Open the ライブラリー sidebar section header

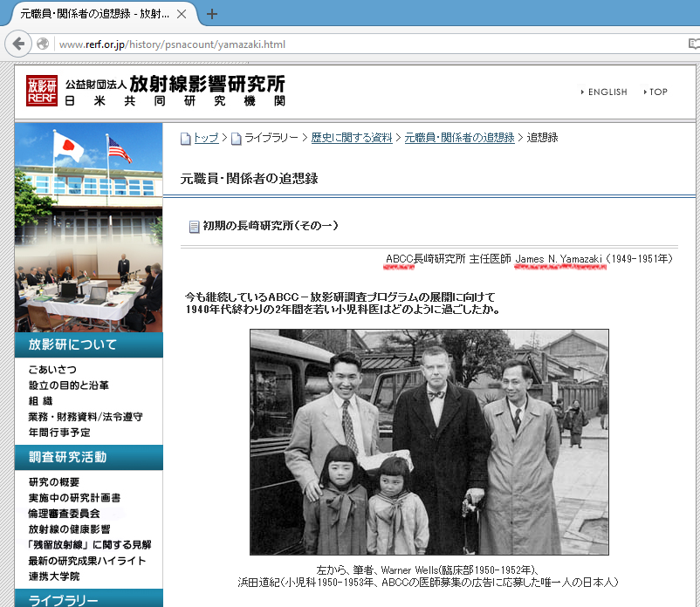point(89,598)
